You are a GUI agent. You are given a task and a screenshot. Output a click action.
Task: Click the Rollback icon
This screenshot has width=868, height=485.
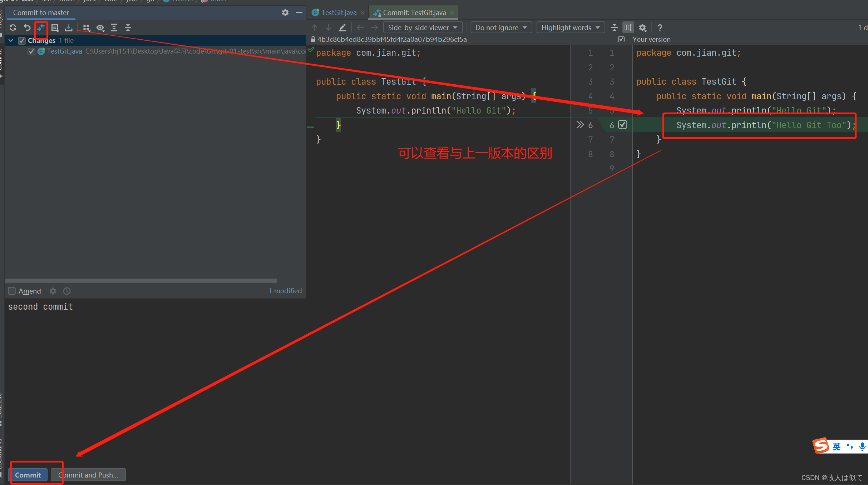[27, 27]
